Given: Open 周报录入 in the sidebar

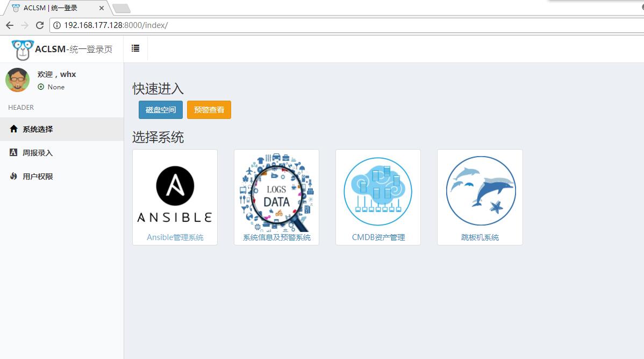Looking at the screenshot, I should [62, 153].
